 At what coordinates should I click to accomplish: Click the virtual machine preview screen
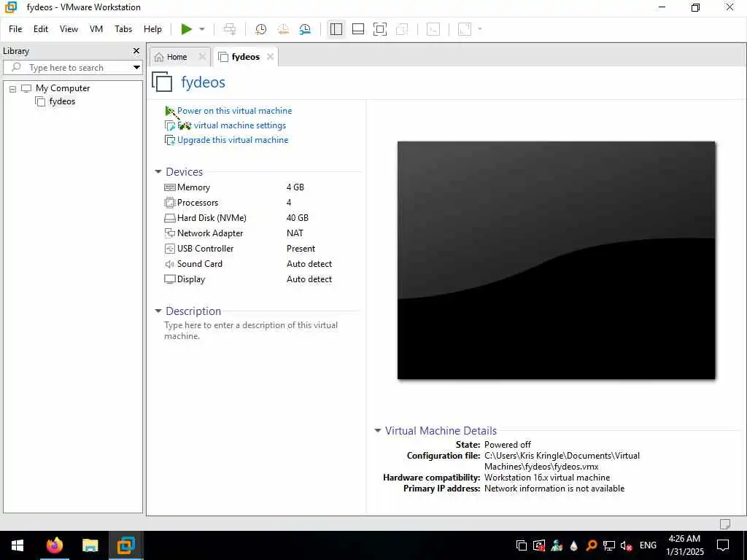(x=556, y=260)
